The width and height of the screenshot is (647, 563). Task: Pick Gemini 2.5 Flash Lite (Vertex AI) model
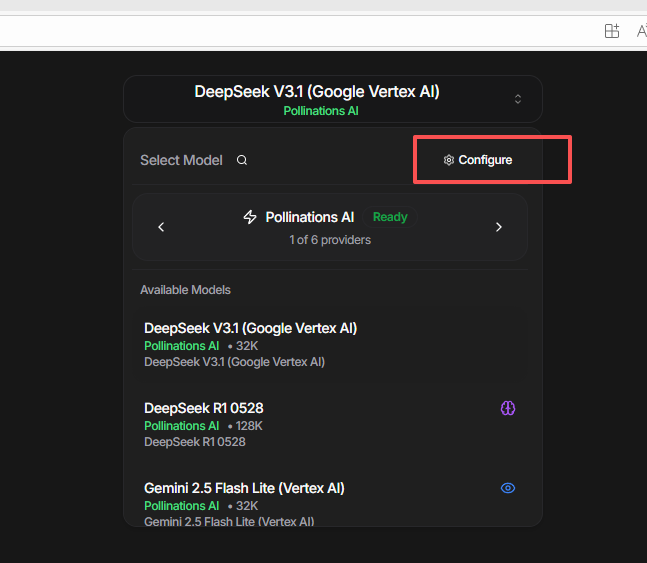click(244, 488)
